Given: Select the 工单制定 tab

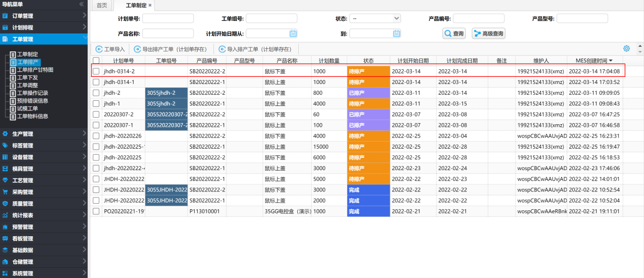Looking at the screenshot, I should (136, 5).
